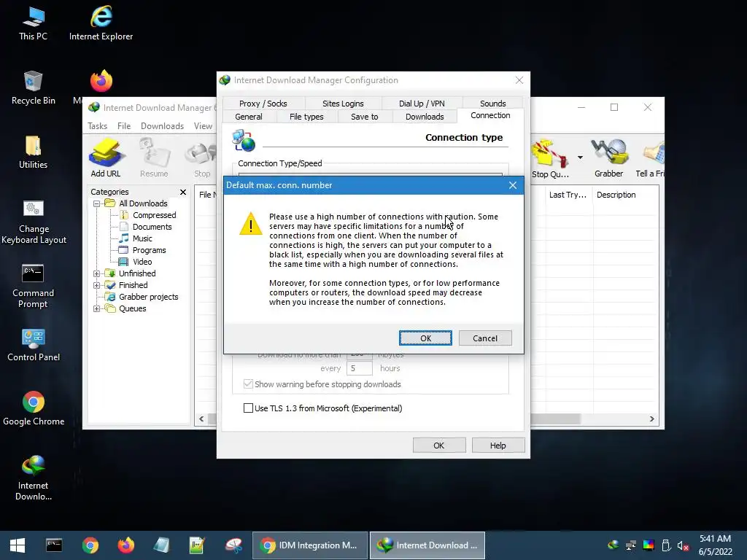
Task: Click the IDM Integration Module taskbar button
Action: 309,545
